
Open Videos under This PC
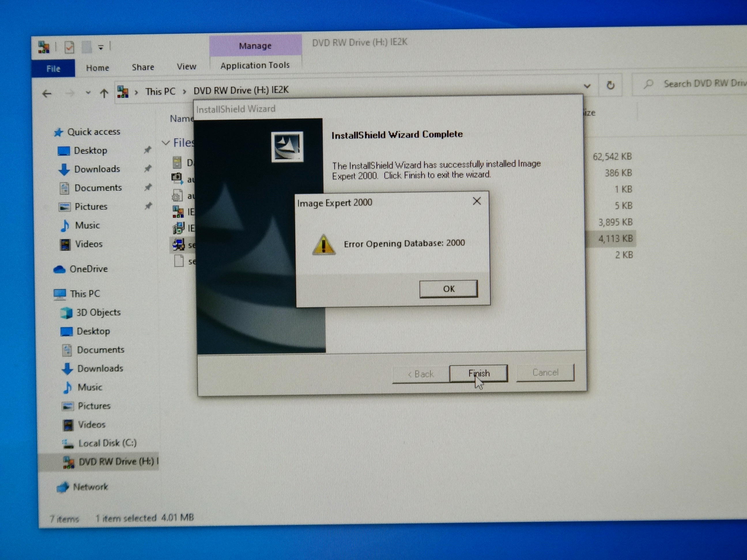[92, 425]
